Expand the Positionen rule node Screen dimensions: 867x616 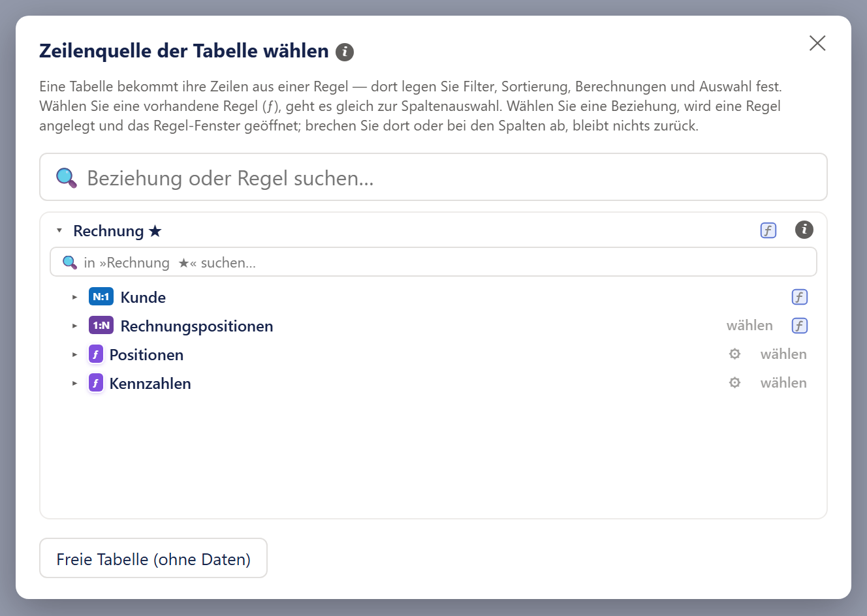click(74, 354)
